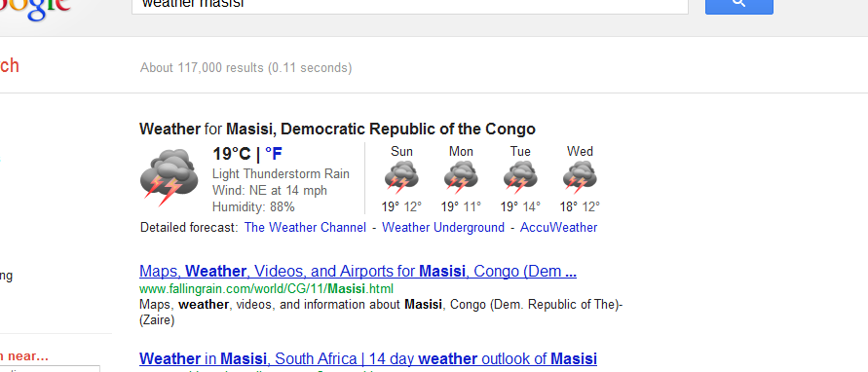Viewport: 868px width, 372px height.
Task: Open the AccuWeather forecast link
Action: 558,228
